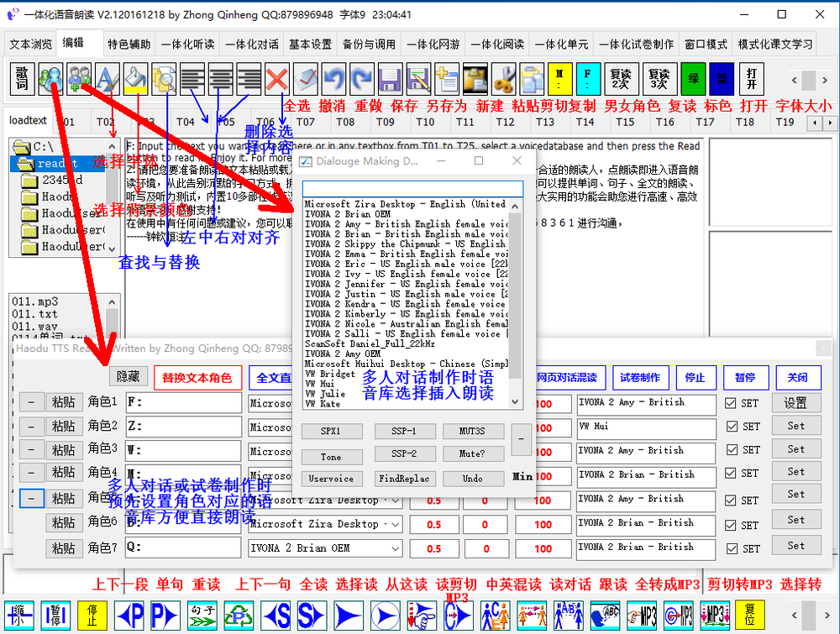Image resolution: width=840 pixels, height=634 pixels.
Task: Click the 绿 green mark color swatch
Action: tap(693, 79)
